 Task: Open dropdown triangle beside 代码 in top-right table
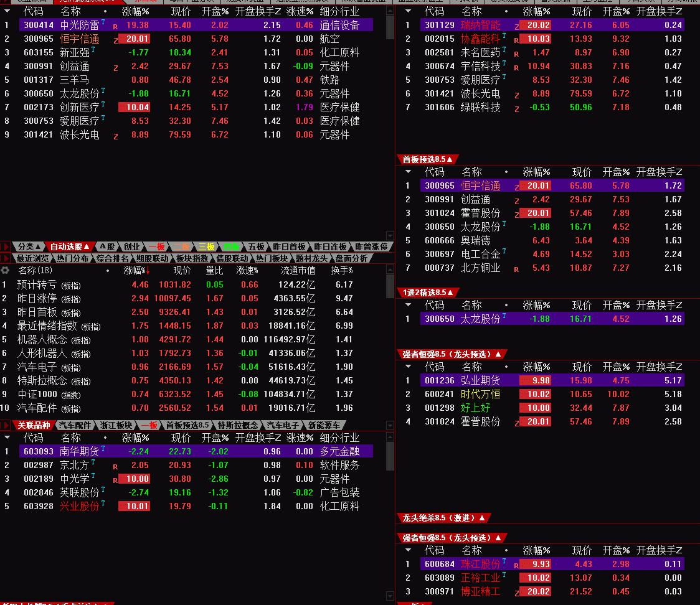pos(408,11)
